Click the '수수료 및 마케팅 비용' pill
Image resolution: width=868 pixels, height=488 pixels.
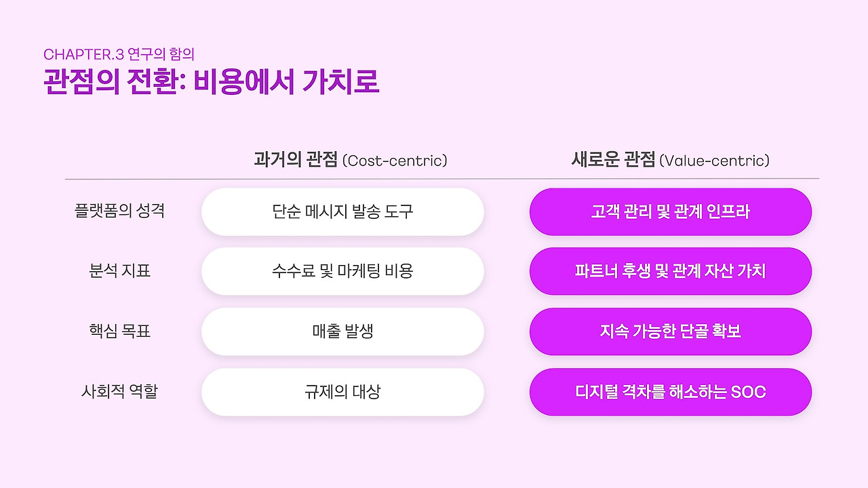[342, 271]
